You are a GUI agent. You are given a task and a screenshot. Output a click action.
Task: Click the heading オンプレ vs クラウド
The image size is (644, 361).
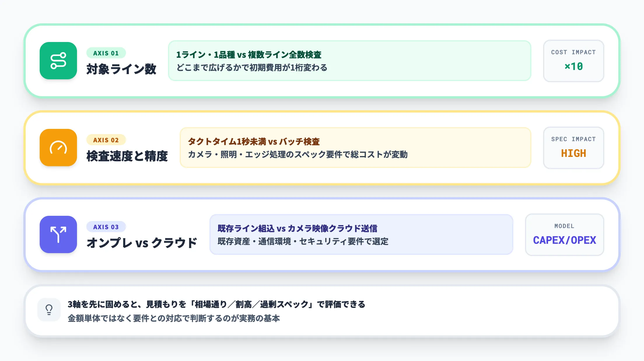(142, 243)
